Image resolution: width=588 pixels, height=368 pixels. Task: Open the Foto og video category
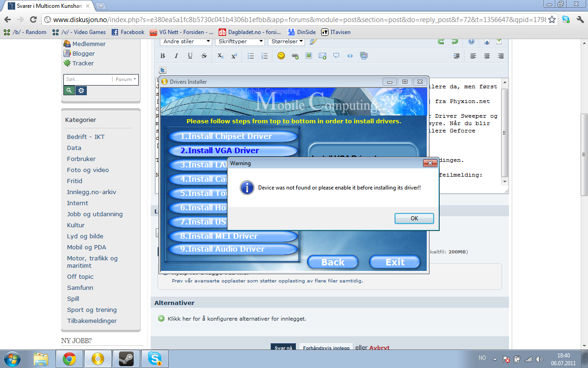pyautogui.click(x=88, y=170)
